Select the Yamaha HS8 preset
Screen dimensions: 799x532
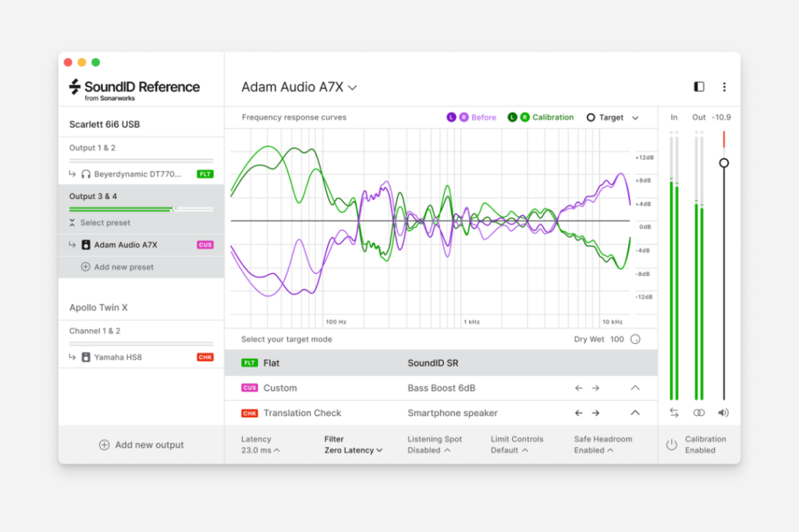[x=118, y=357]
